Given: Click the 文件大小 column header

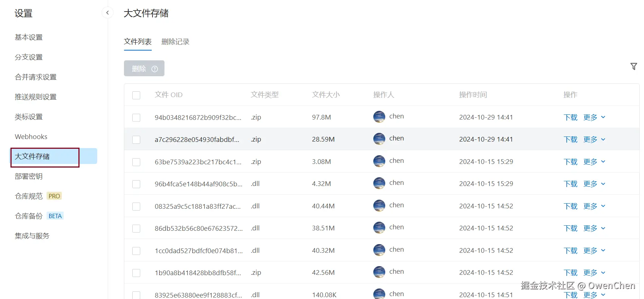Looking at the screenshot, I should (326, 95).
